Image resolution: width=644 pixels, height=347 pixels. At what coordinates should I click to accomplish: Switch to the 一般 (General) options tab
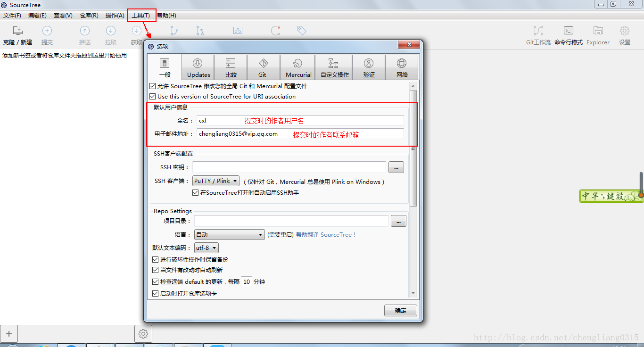point(165,67)
